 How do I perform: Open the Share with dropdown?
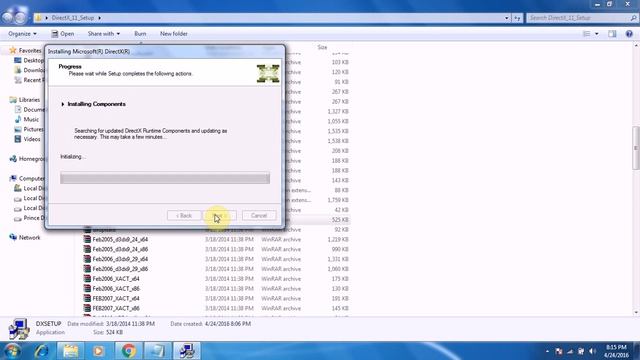(x=104, y=33)
